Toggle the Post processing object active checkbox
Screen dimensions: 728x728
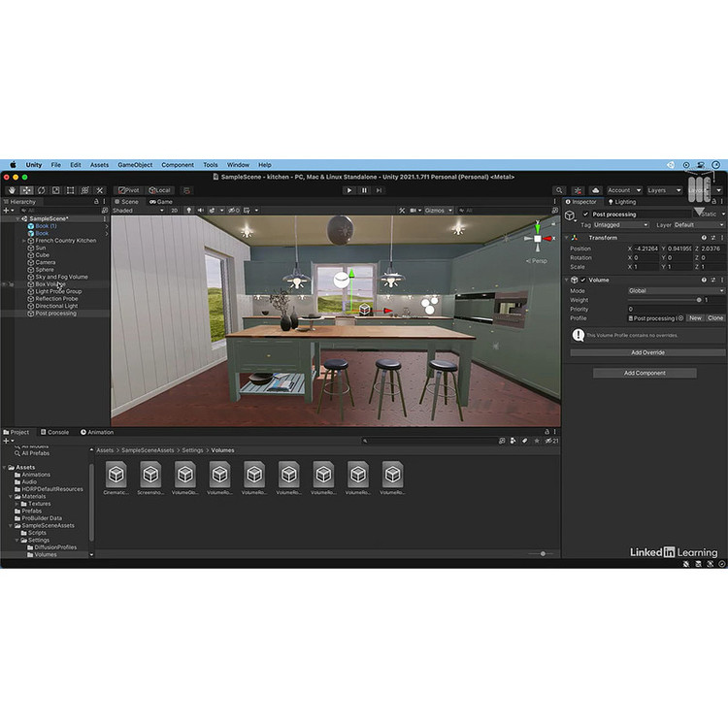(585, 214)
